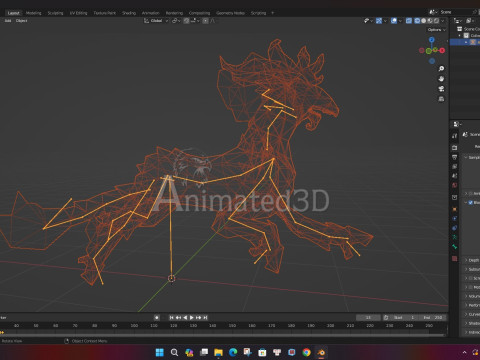Open proportional editing falloff selector
480x360 pixels.
(x=213, y=21)
